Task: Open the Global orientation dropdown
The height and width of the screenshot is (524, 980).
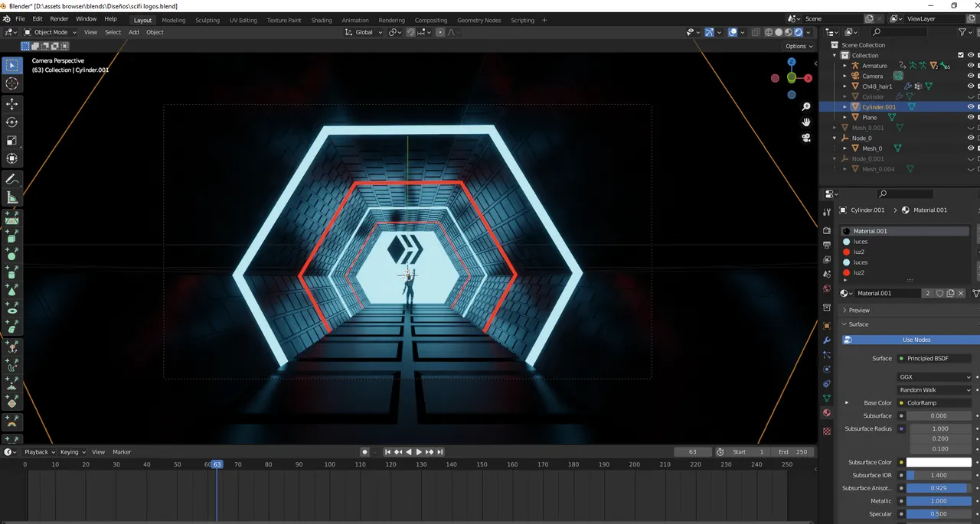Action: coord(363,32)
